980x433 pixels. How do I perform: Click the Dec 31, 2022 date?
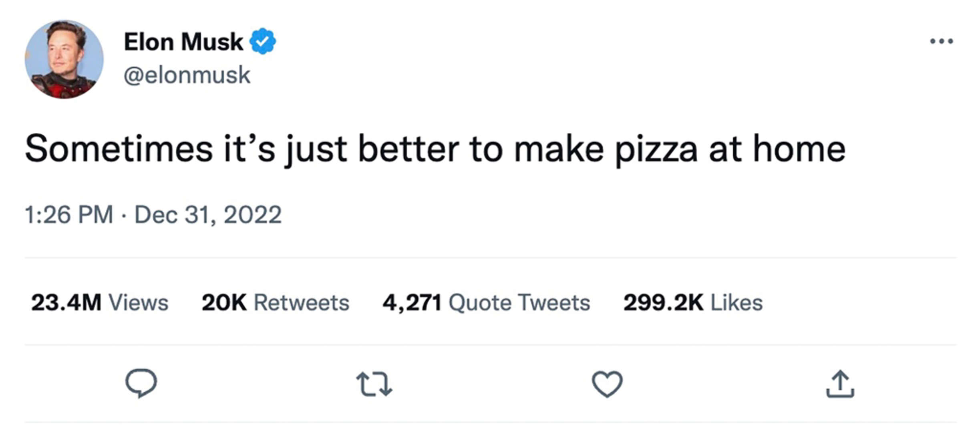[x=208, y=214]
